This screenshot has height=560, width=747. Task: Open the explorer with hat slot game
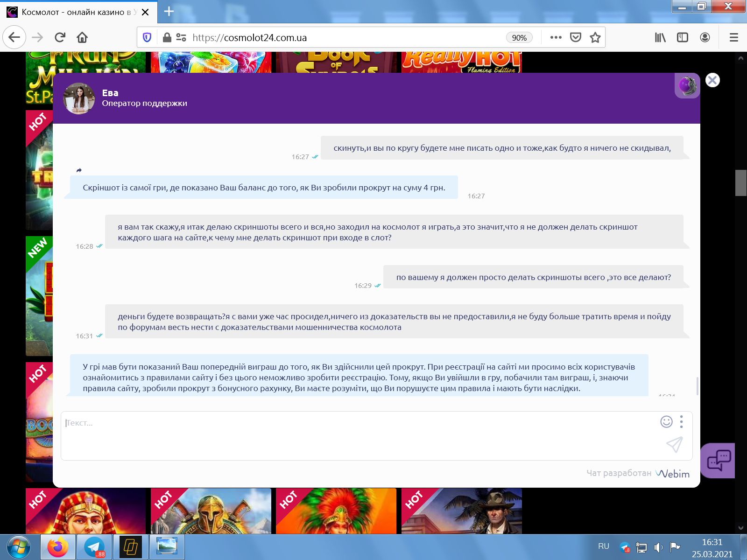point(462,511)
